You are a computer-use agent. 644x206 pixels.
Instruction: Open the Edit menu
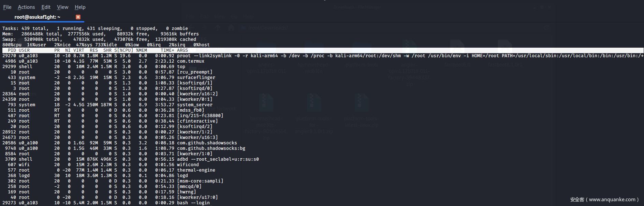point(46,7)
